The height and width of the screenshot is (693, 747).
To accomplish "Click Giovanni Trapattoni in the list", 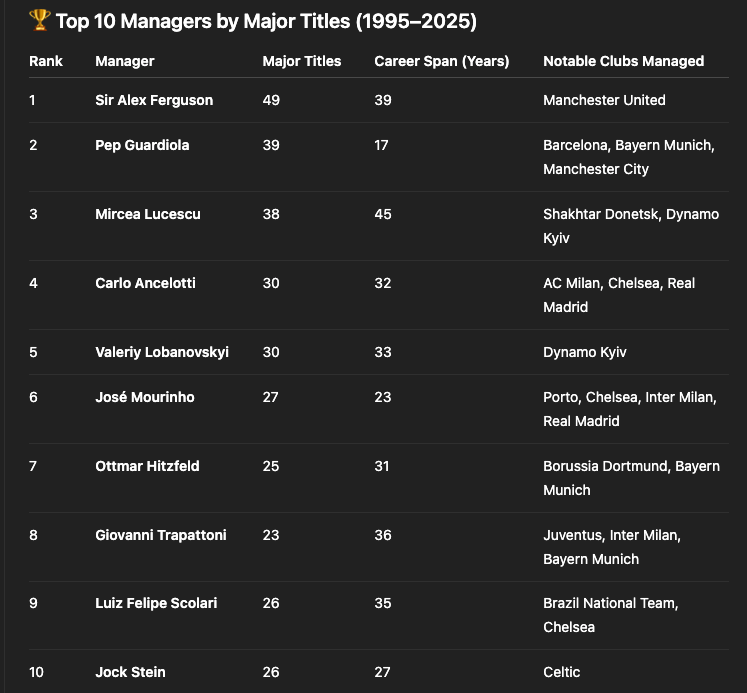I will (x=161, y=535).
